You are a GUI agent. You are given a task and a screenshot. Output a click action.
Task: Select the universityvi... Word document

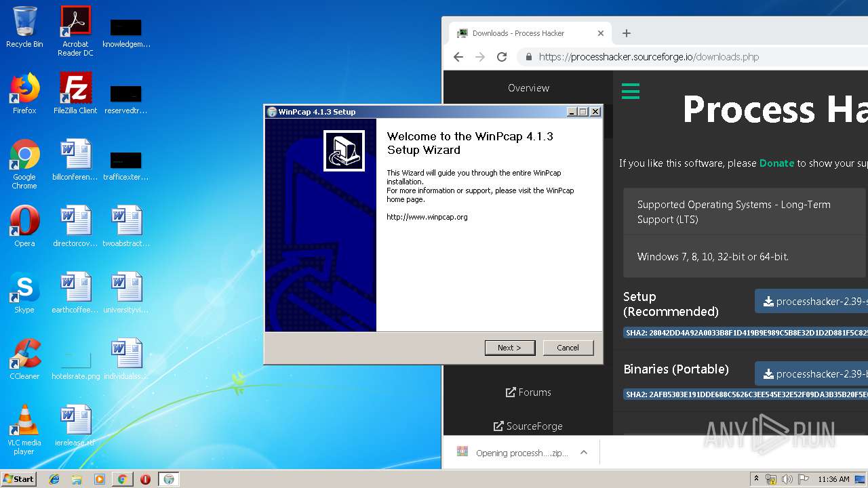(x=126, y=293)
